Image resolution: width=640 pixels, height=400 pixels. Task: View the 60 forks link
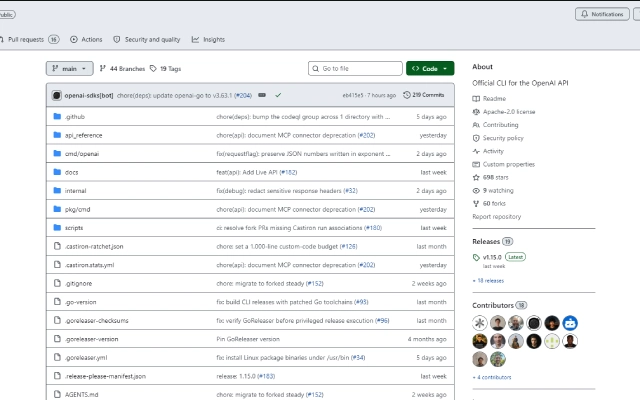489,204
